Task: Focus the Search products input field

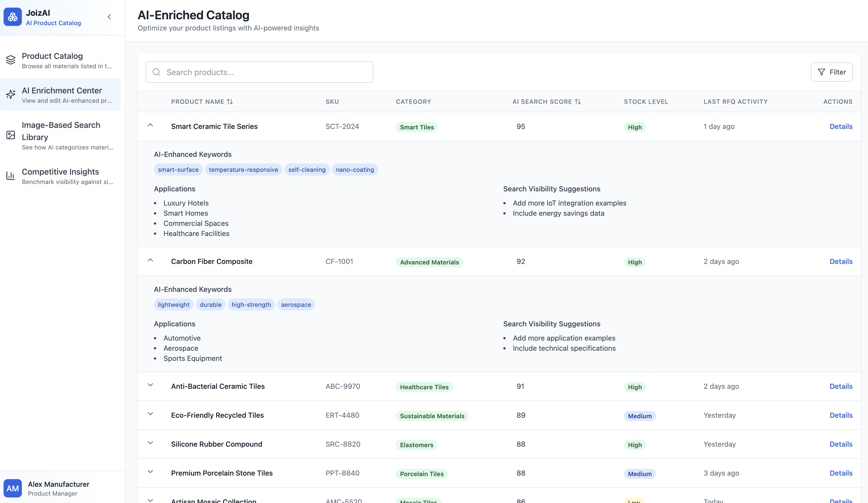Action: [x=259, y=72]
